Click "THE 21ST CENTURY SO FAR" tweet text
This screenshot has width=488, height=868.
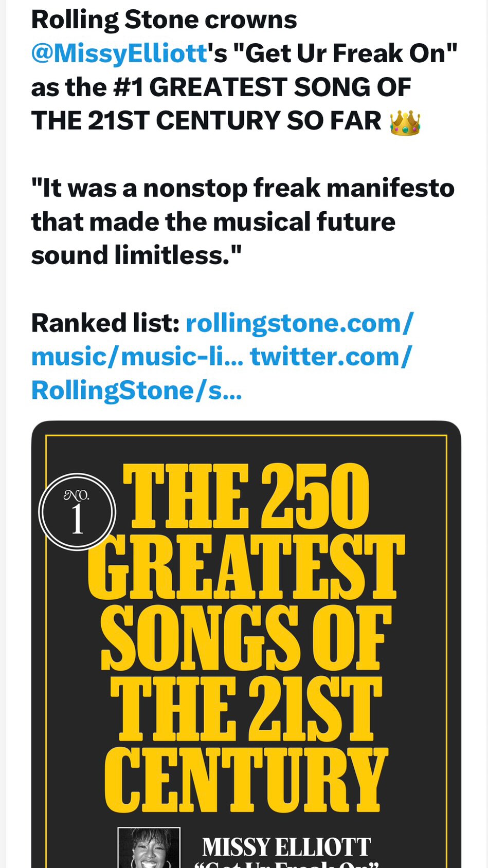tap(206, 121)
